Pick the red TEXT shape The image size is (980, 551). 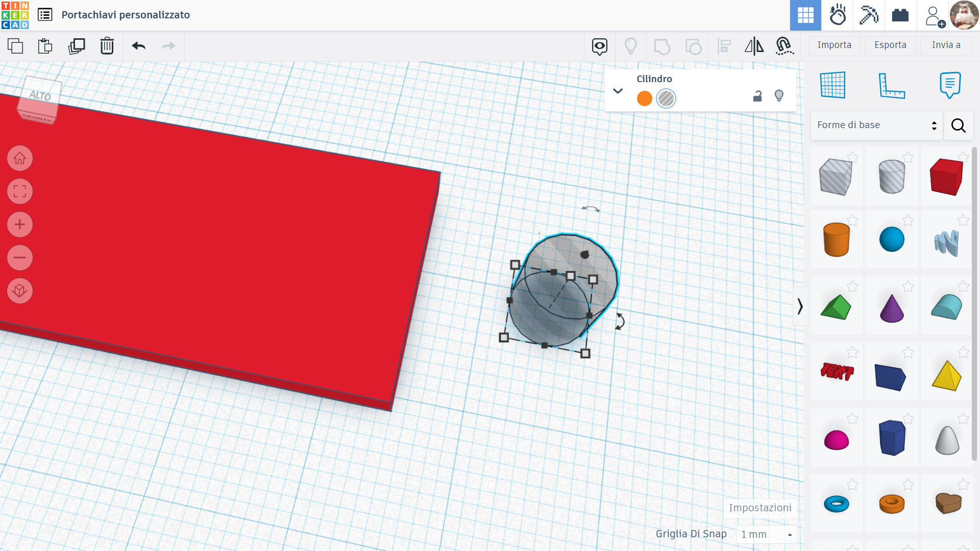pos(837,371)
